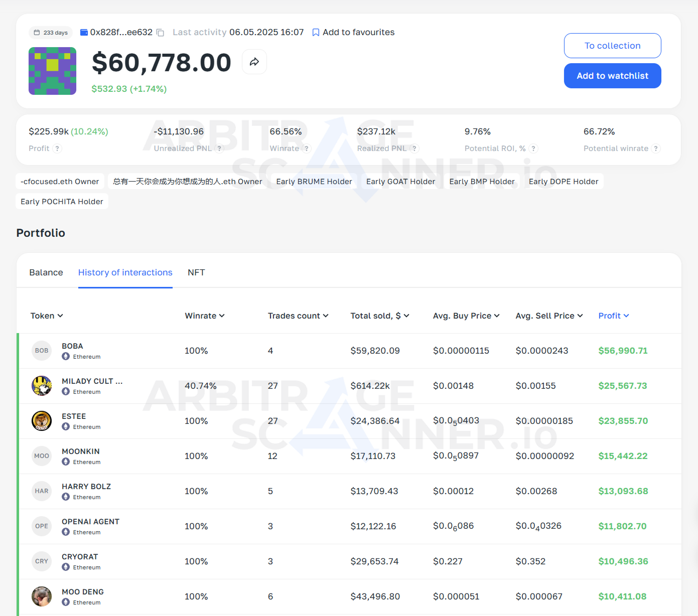
Task: Click the HARRY BOLZ token name
Action: click(86, 487)
